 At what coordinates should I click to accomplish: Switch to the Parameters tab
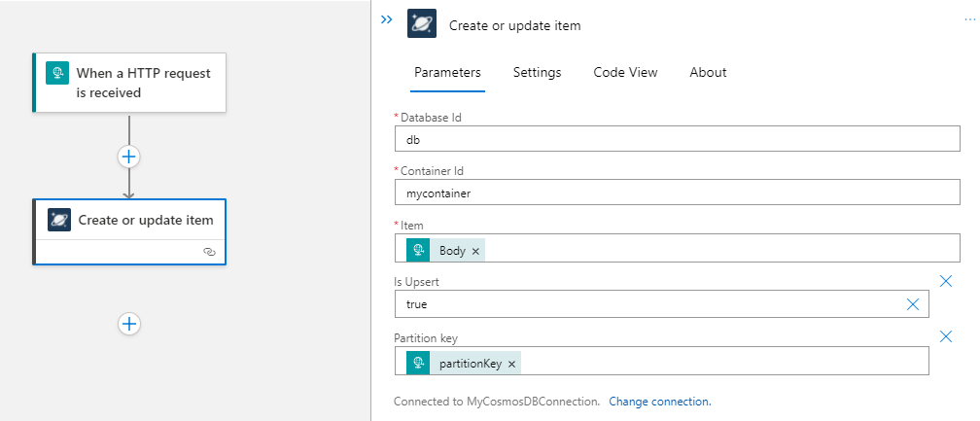[x=447, y=73]
